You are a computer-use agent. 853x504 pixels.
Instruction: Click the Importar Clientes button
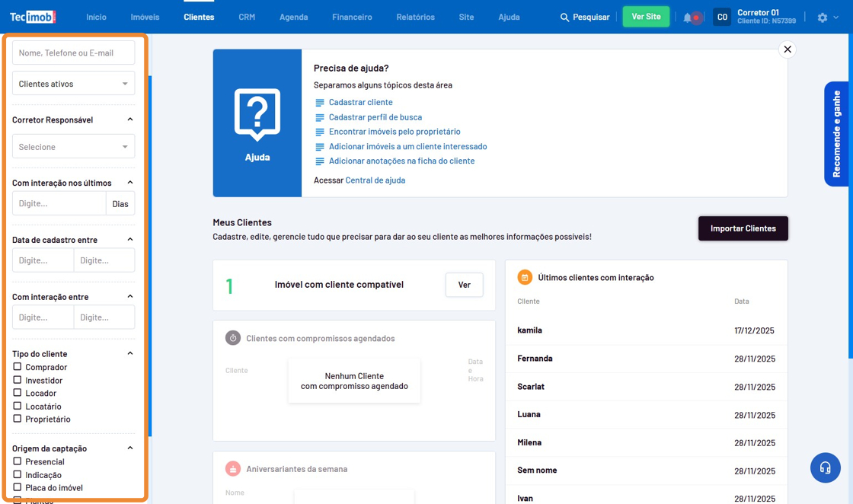pos(743,228)
